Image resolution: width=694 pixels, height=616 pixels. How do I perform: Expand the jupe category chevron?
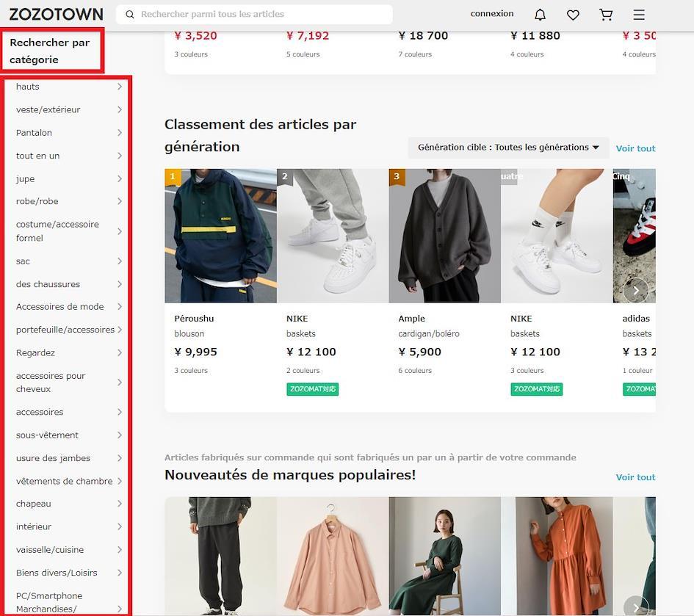coord(120,179)
